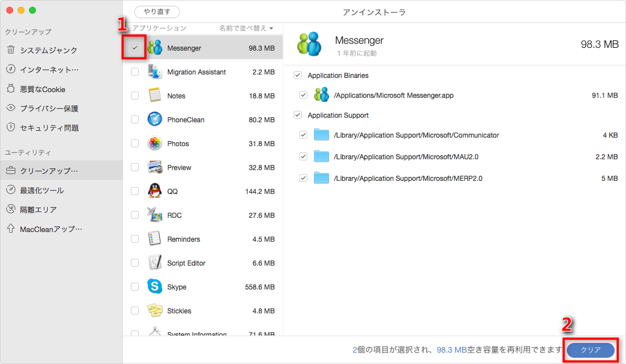Image resolution: width=626 pixels, height=364 pixels.
Task: Check the RDC checkbox
Action: click(135, 215)
